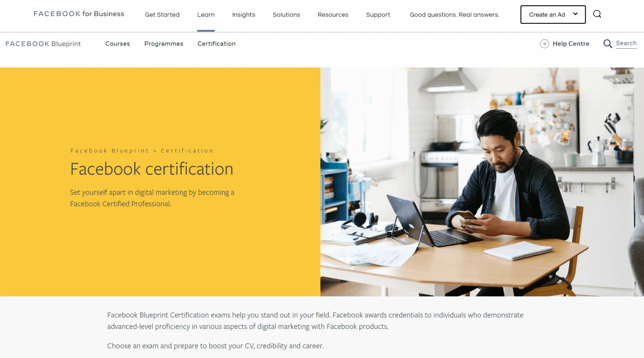Open the Insights menu
This screenshot has height=358, width=644.
[243, 14]
